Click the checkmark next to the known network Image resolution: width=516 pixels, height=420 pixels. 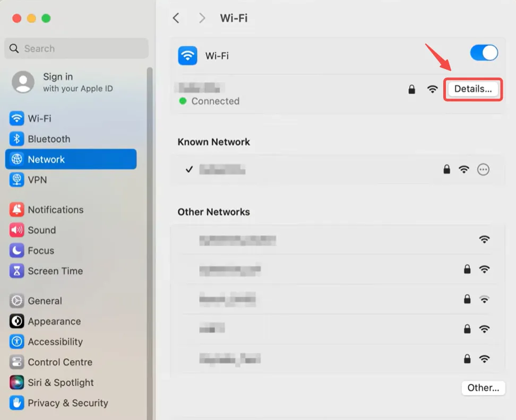pyautogui.click(x=189, y=169)
